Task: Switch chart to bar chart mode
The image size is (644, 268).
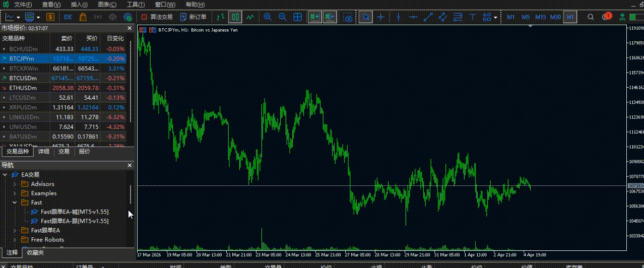Action: [x=220, y=17]
